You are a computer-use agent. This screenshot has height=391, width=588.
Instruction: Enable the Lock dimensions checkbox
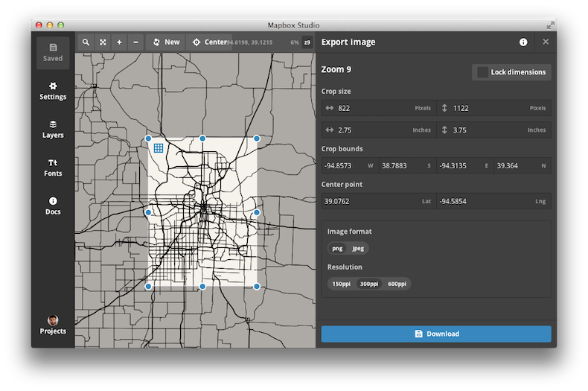tap(482, 72)
